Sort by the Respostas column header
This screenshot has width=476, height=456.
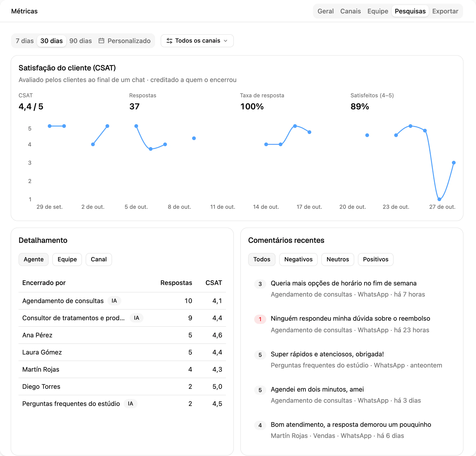[x=176, y=283]
